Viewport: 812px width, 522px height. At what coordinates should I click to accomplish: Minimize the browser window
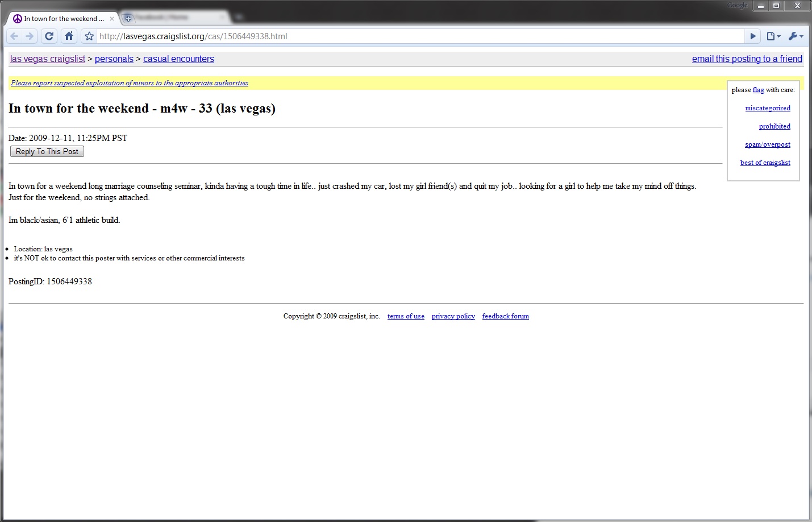coord(760,6)
